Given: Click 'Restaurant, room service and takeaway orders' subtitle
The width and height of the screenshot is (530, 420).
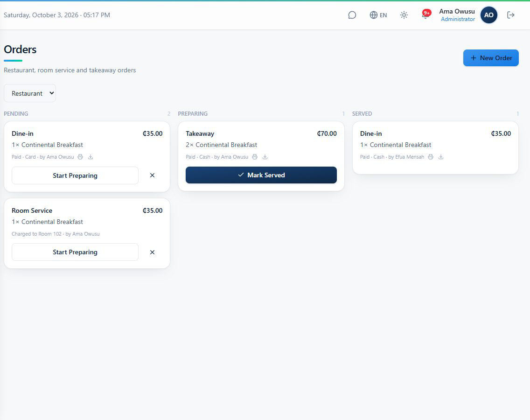Looking at the screenshot, I should [70, 70].
